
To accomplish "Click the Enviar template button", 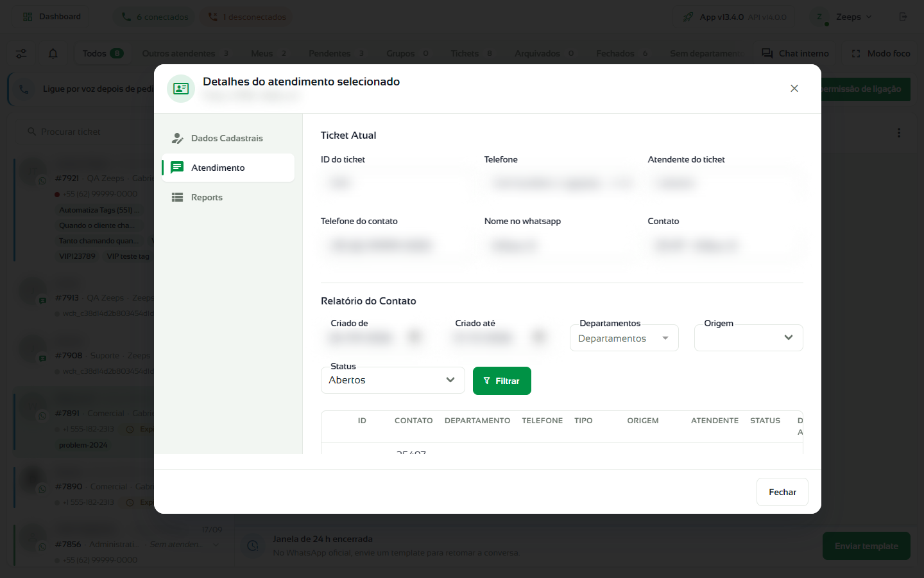I will point(866,546).
